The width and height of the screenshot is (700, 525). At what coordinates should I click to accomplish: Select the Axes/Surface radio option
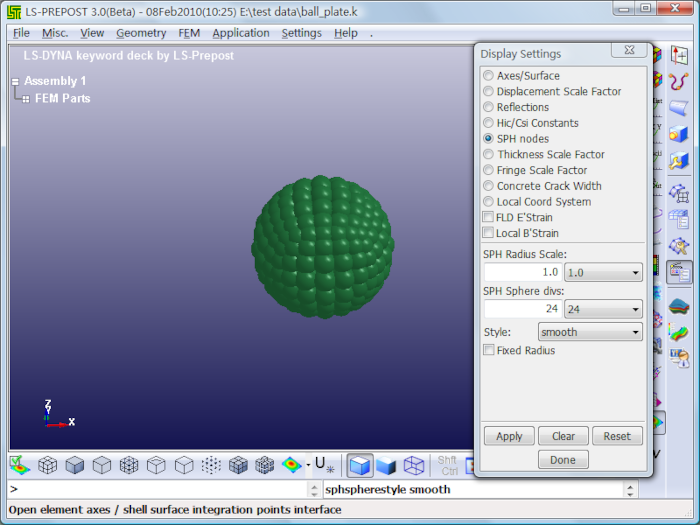point(488,76)
